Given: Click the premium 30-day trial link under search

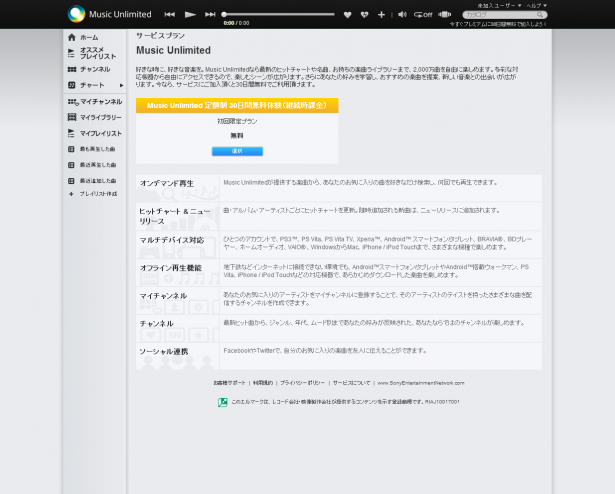Looking at the screenshot, I should [498, 24].
